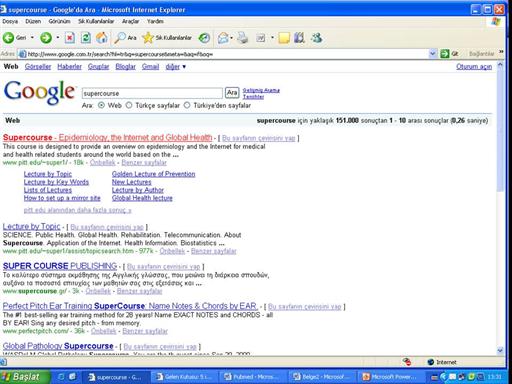512x384 pixels.
Task: Select the Türkiye'den sayfalar radio button
Action: (x=187, y=105)
